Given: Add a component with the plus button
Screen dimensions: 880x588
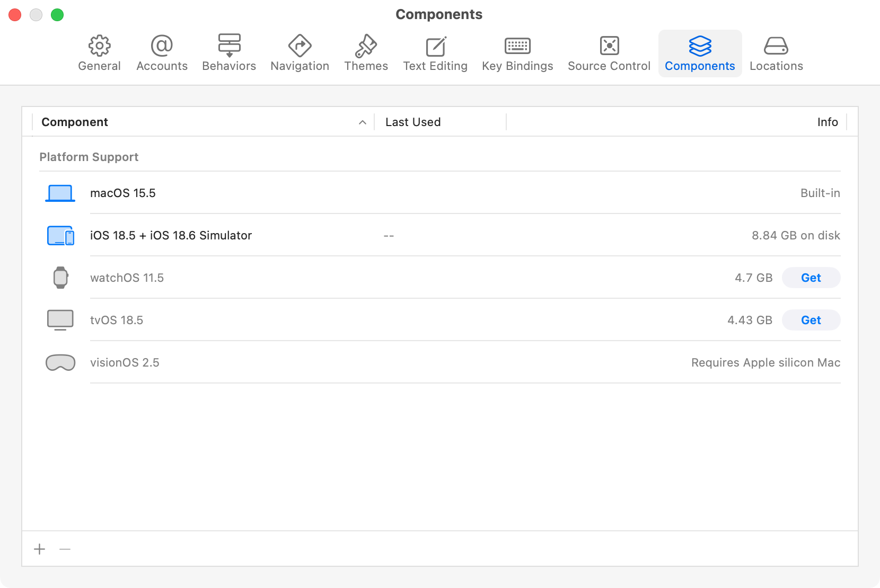Looking at the screenshot, I should click(39, 549).
